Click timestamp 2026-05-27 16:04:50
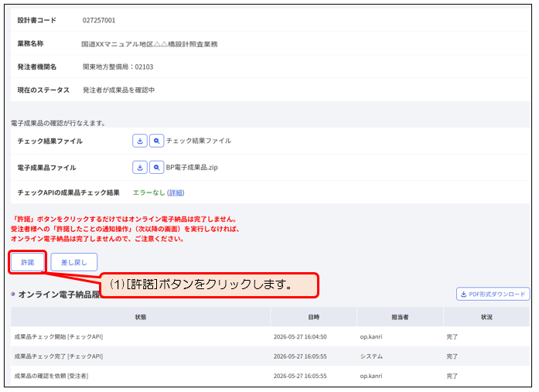 [300, 336]
